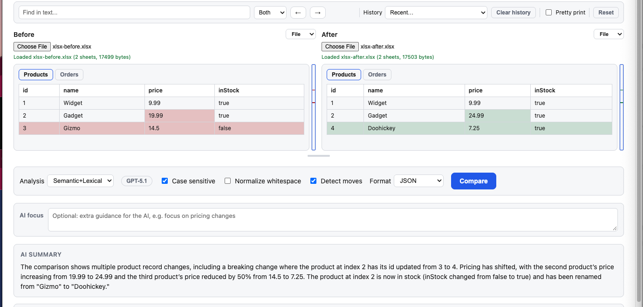Click the After pane diff minimap bar

pyautogui.click(x=622, y=107)
